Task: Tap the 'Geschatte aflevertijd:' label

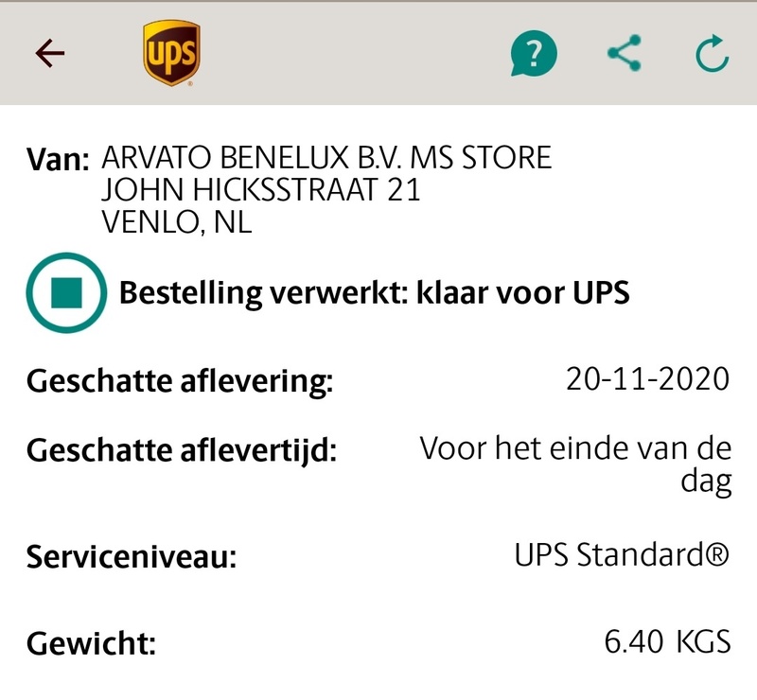Action: (x=183, y=450)
